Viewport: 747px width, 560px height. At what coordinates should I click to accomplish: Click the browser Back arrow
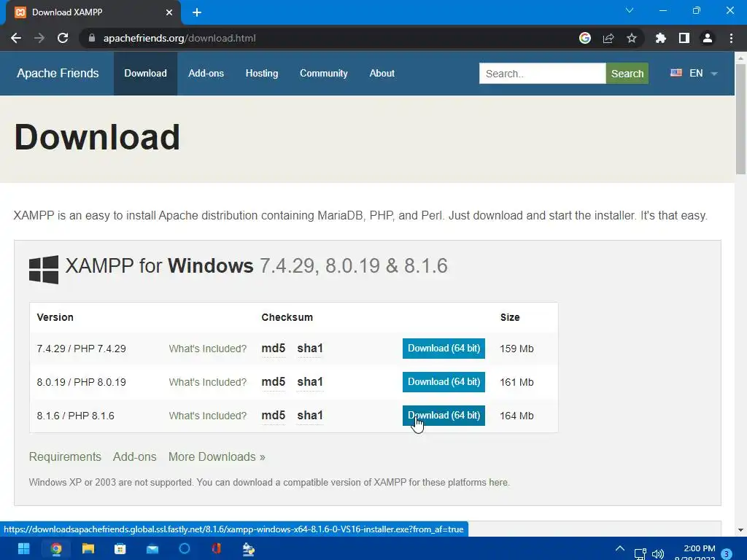pos(16,38)
